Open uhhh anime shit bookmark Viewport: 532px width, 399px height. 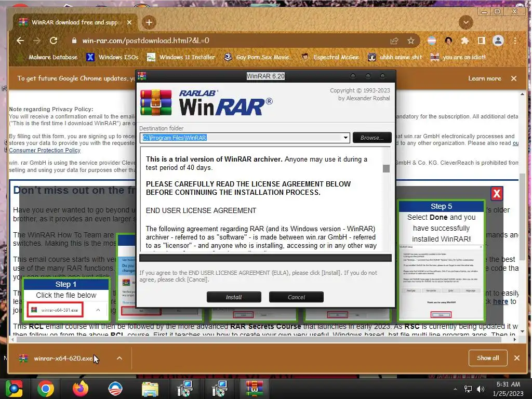pyautogui.click(x=395, y=57)
